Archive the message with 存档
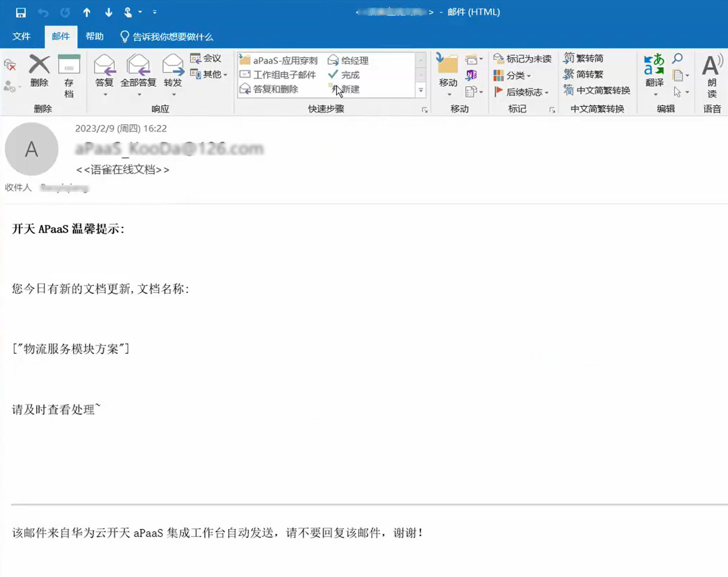The width and height of the screenshot is (728, 577). pos(69,76)
